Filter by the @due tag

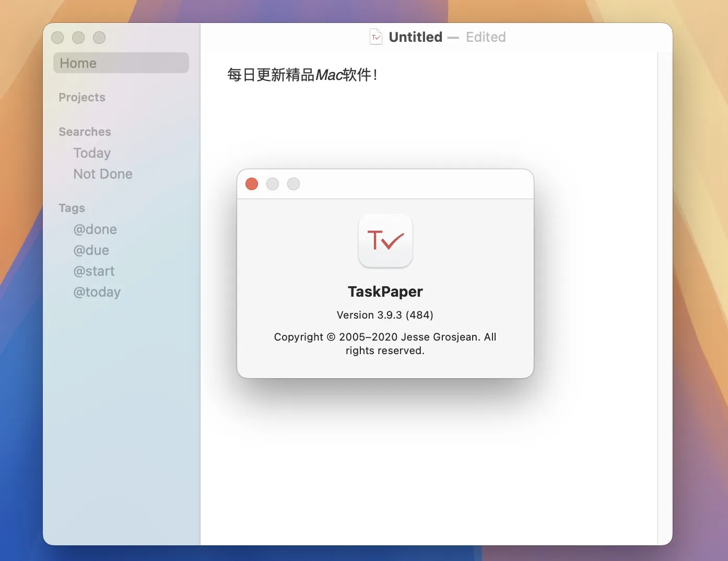[91, 250]
